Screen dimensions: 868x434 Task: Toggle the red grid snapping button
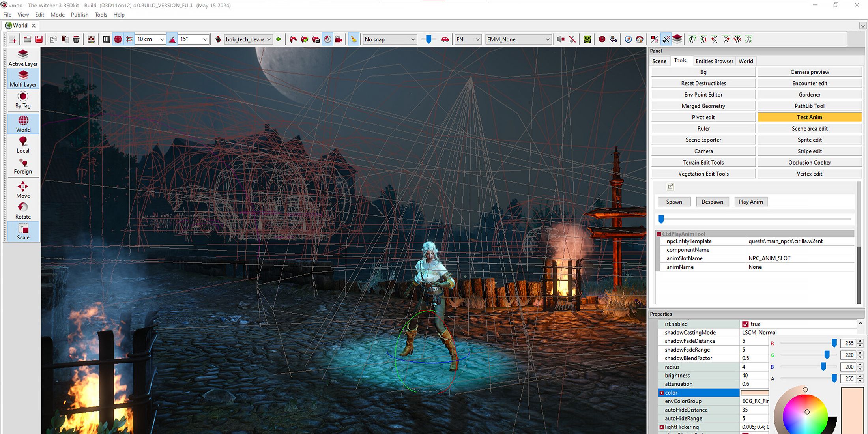tap(118, 39)
